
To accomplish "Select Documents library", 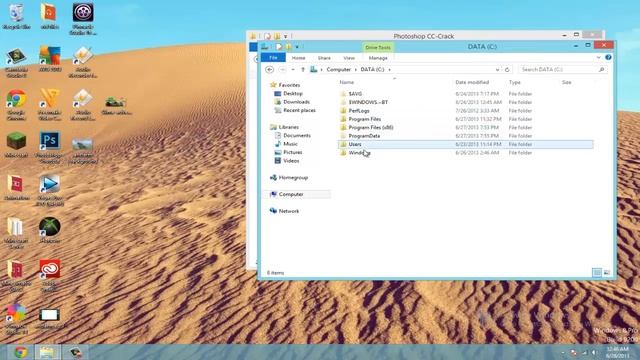I will coord(297,135).
